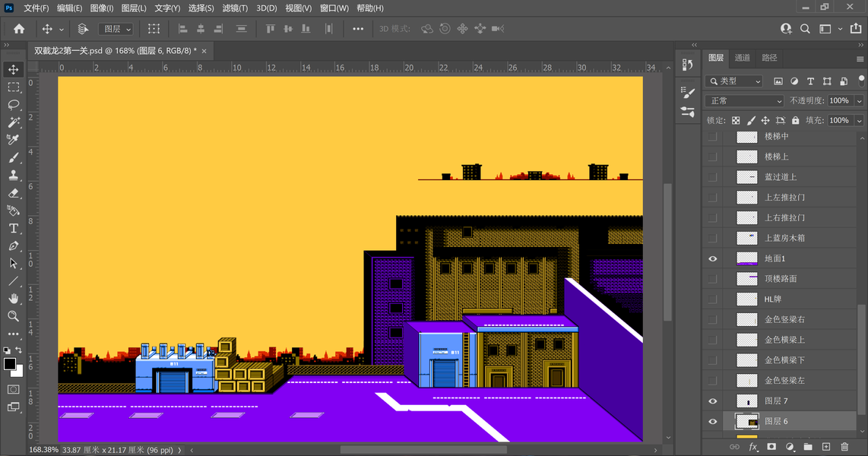Filter layers by text type icon
Image resolution: width=868 pixels, height=456 pixels.
(x=810, y=81)
